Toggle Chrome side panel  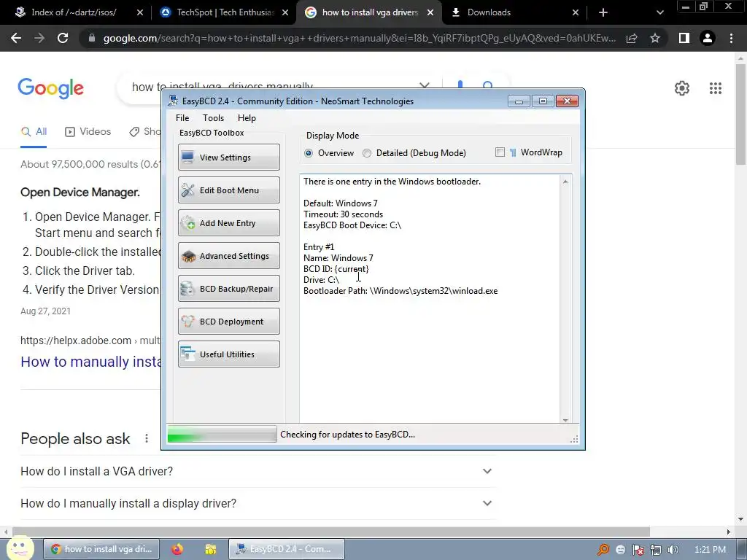(684, 38)
